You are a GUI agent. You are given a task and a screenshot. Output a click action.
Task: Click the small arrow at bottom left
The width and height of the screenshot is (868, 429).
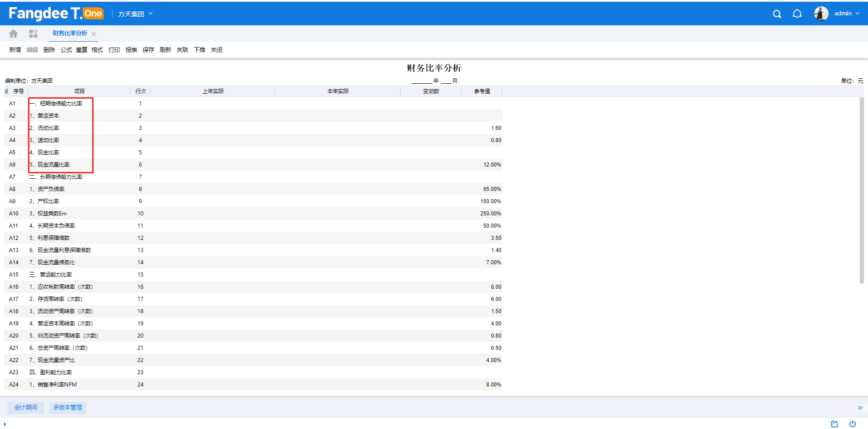(x=5, y=424)
